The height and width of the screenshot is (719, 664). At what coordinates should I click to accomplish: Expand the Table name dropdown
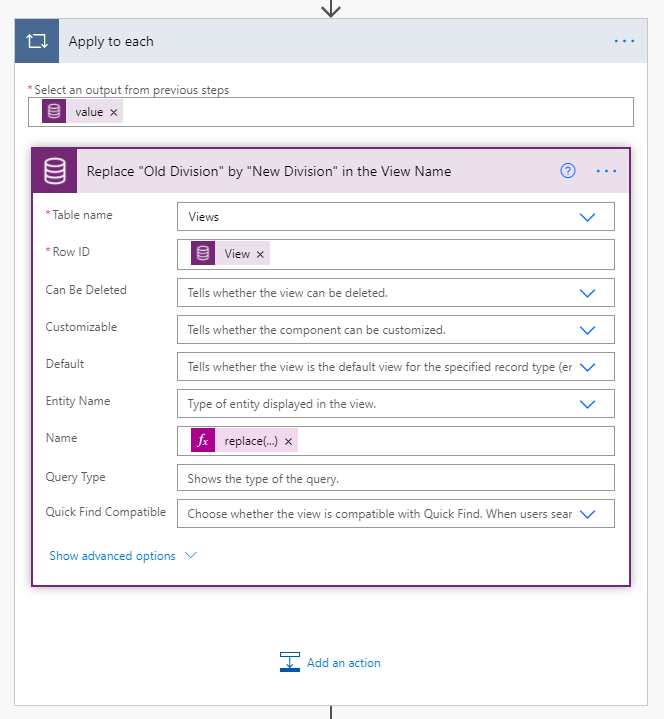(x=587, y=217)
